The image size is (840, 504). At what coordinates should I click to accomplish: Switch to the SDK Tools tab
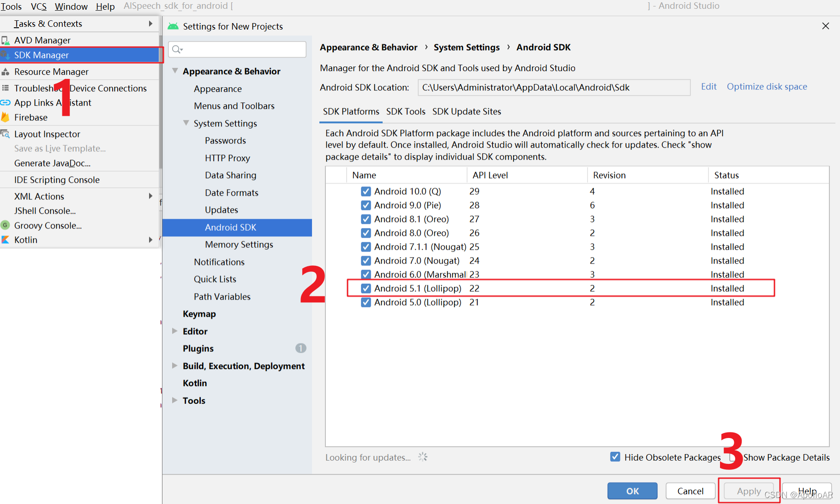(406, 112)
